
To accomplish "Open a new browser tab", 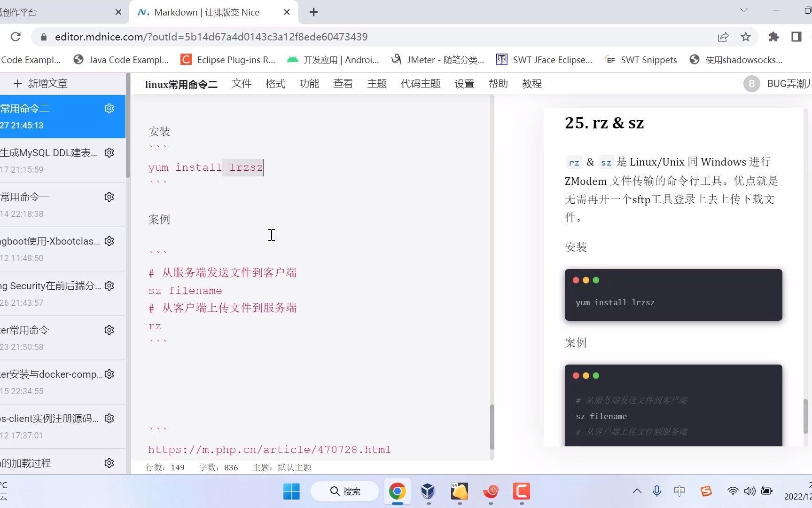I will [314, 12].
